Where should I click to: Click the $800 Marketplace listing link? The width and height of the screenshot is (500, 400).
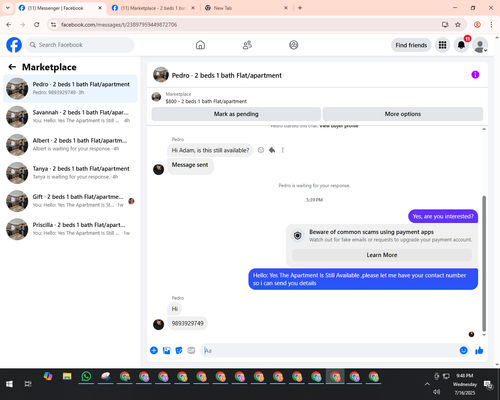[x=206, y=101]
